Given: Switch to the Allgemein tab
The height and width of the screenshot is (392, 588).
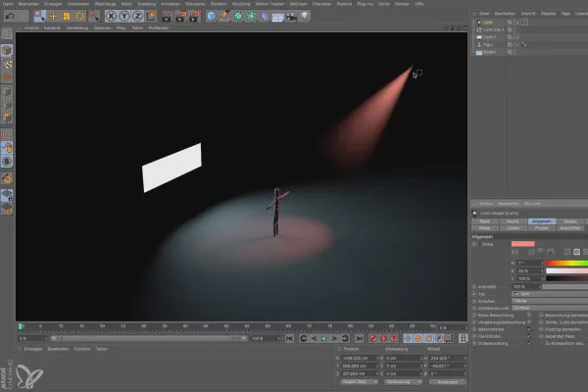Looking at the screenshot, I should pyautogui.click(x=542, y=221).
